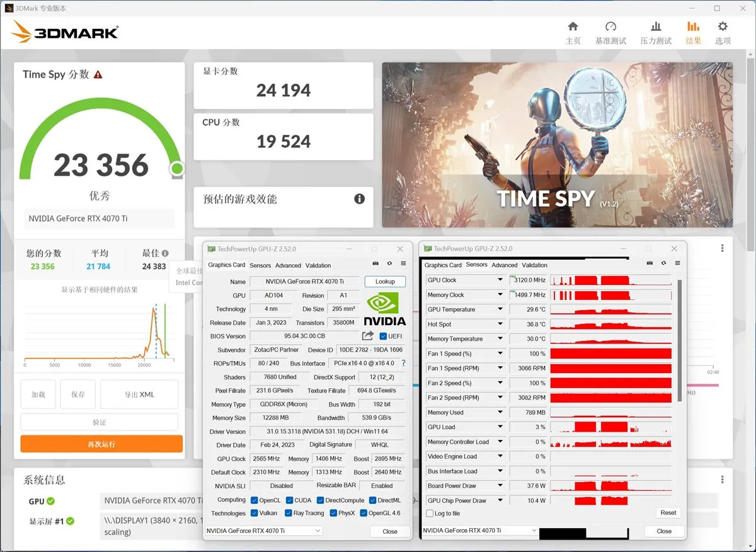Take a screenshot in the GPU-Z Sensors window

(650, 263)
